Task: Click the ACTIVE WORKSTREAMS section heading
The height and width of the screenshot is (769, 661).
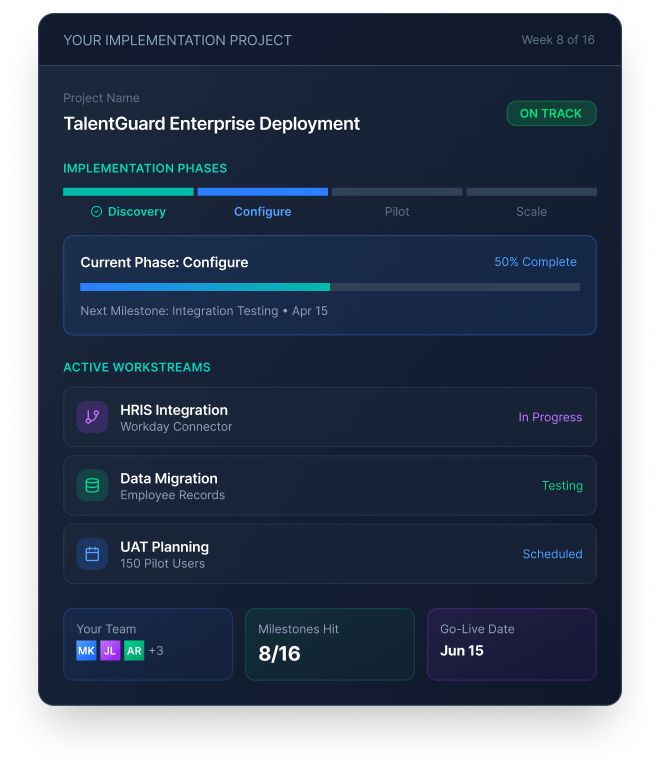Action: pos(137,367)
